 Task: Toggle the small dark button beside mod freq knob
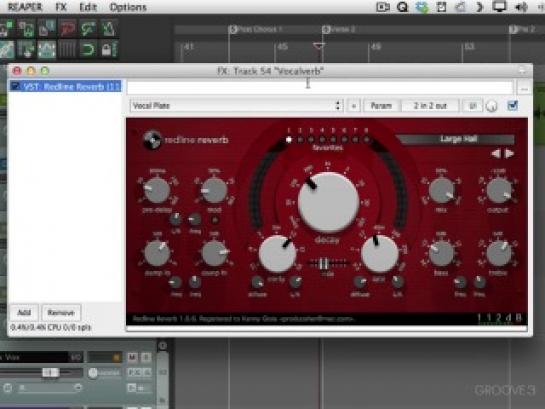(214, 220)
